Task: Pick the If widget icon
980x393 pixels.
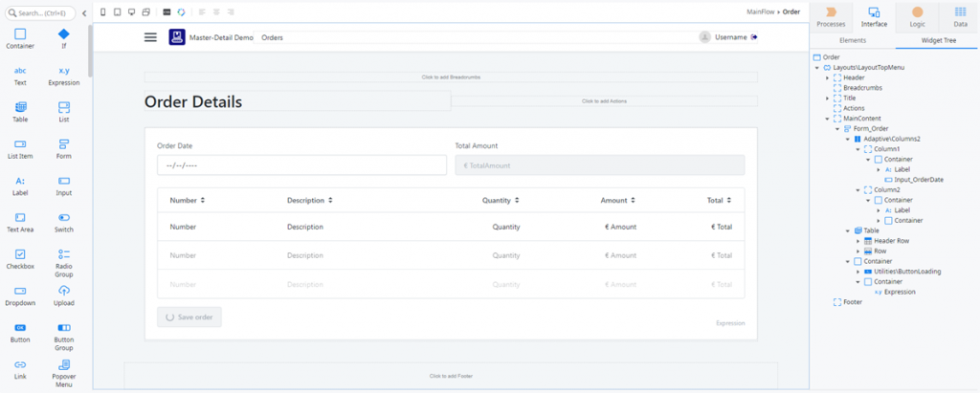Action: (x=64, y=38)
